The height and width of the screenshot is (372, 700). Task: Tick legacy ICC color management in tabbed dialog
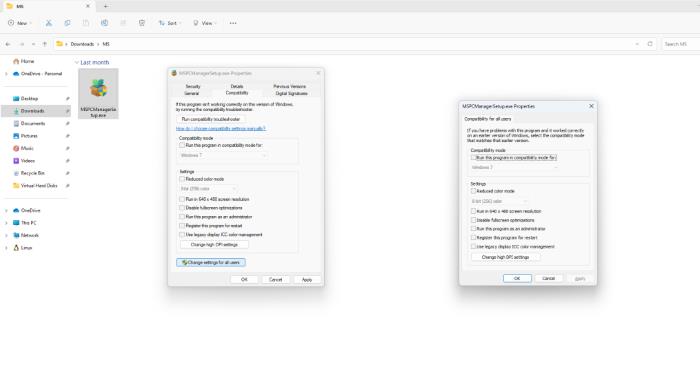pos(182,235)
